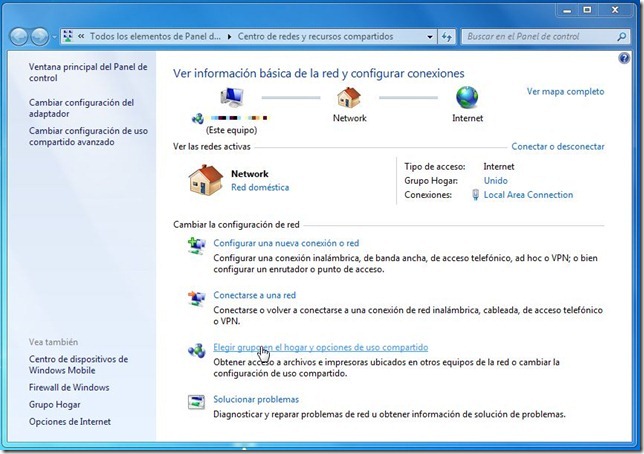Click the magnifier search icon

coord(622,37)
